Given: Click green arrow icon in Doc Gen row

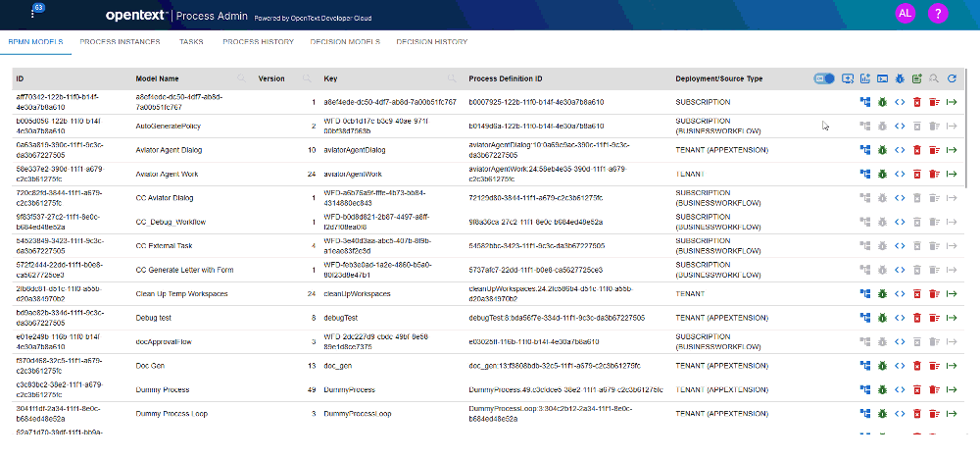Looking at the screenshot, I should (952, 365).
